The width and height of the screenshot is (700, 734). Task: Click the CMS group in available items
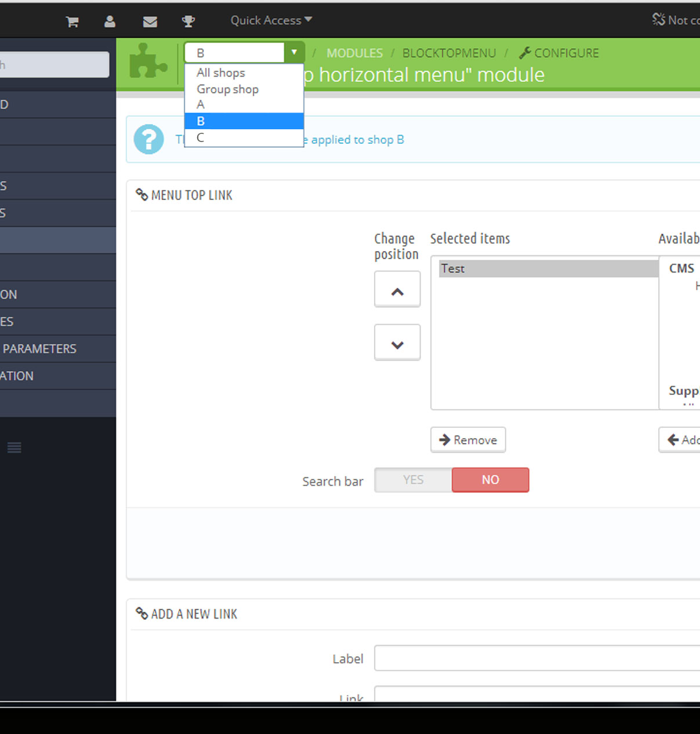[x=681, y=268]
